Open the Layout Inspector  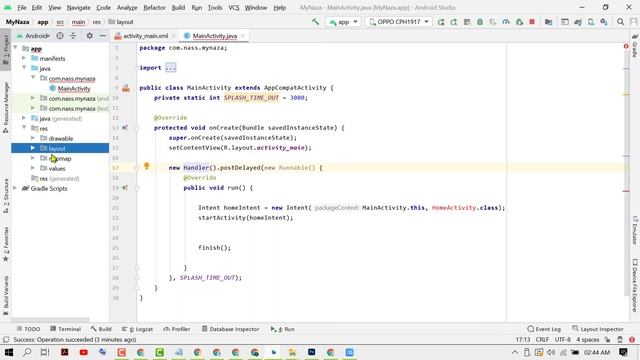(x=598, y=329)
